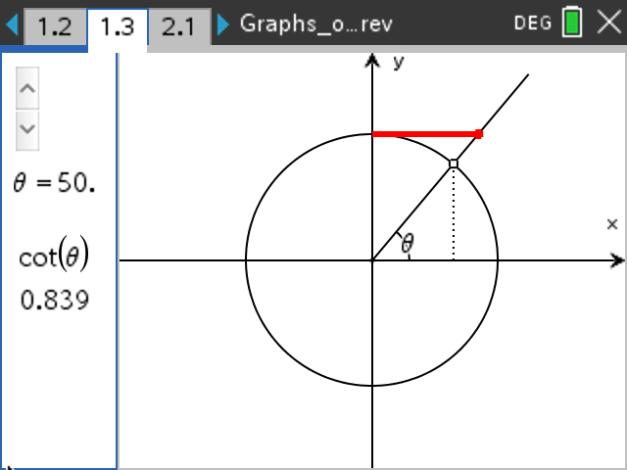
Task: Select the y-axis label at the top
Action: click(x=398, y=62)
